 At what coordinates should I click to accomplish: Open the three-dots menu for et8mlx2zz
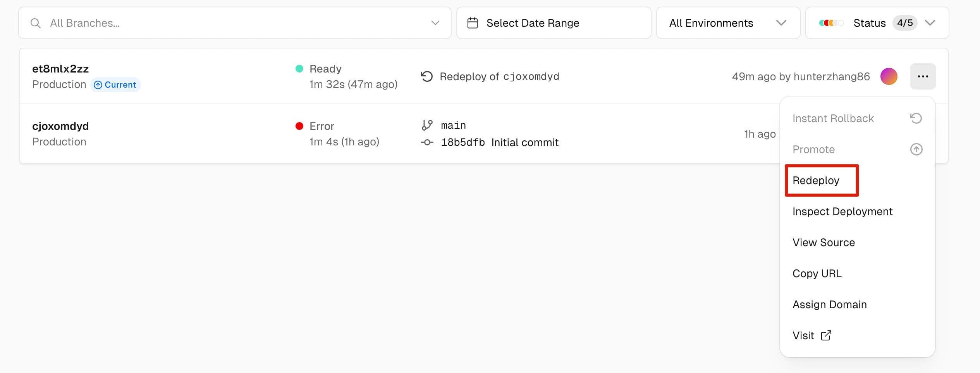(923, 76)
